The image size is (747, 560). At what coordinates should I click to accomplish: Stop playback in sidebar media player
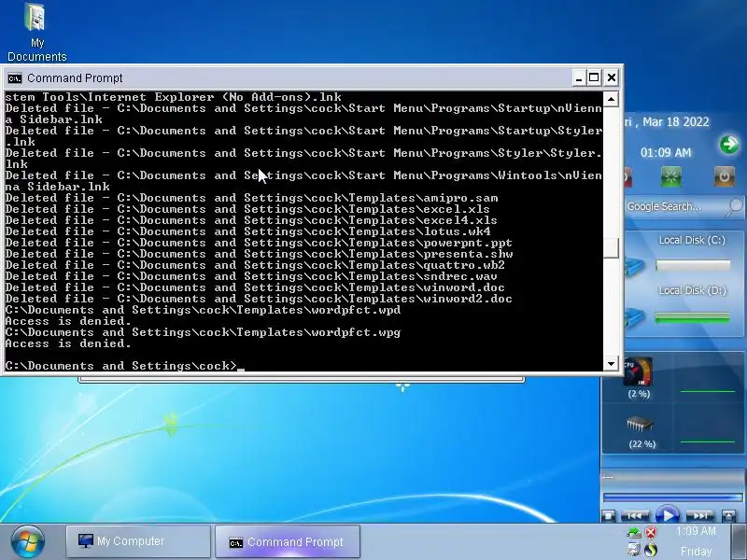[x=608, y=516]
